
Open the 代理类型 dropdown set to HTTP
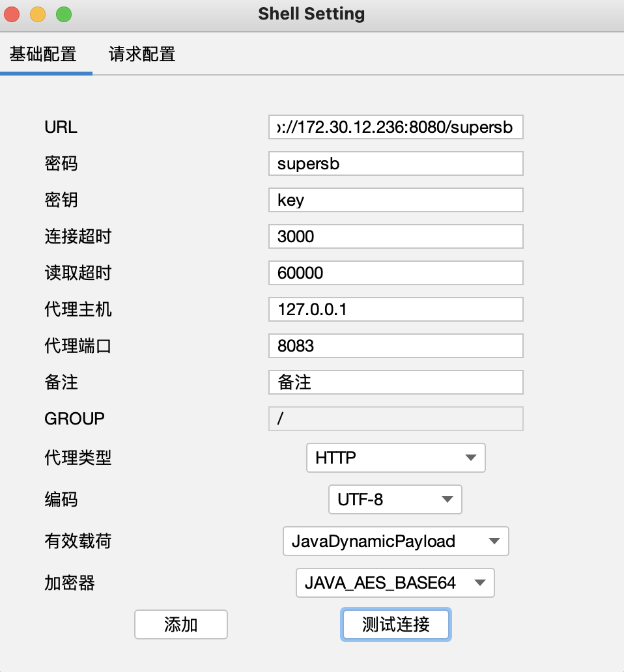click(x=395, y=458)
